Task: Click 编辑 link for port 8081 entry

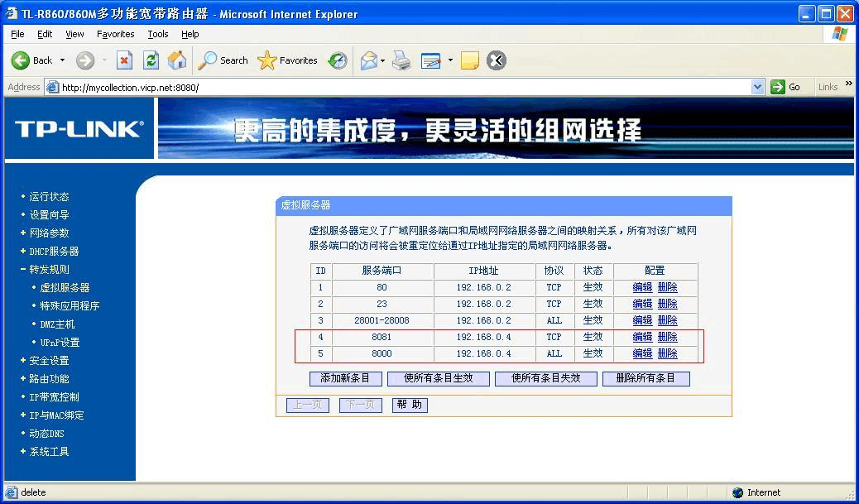Action: pos(642,337)
